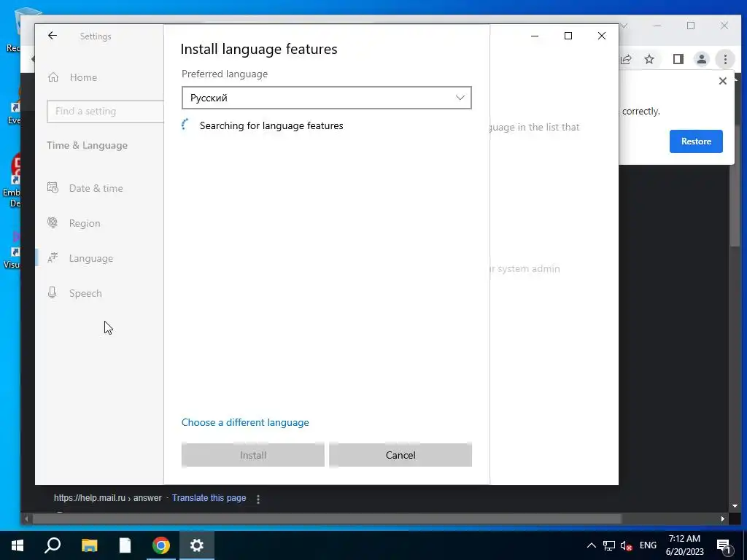Open the Windows Start menu
The width and height of the screenshot is (747, 560).
pos(18,545)
